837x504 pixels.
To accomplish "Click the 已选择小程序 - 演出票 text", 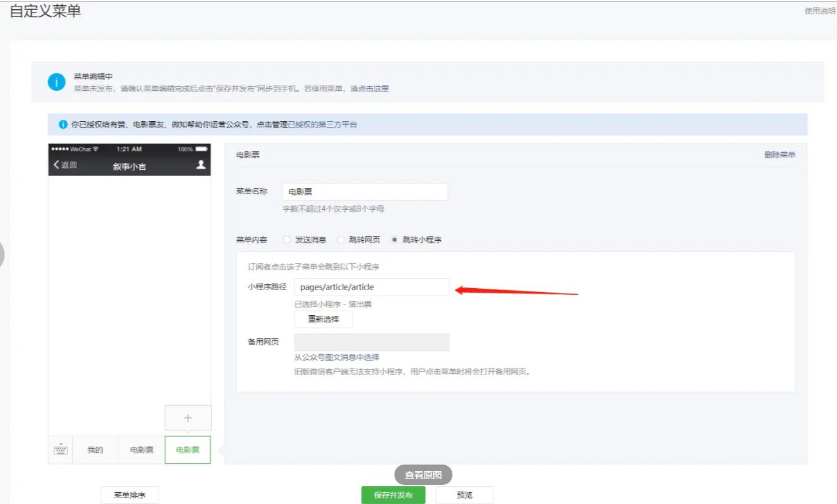I will [333, 304].
